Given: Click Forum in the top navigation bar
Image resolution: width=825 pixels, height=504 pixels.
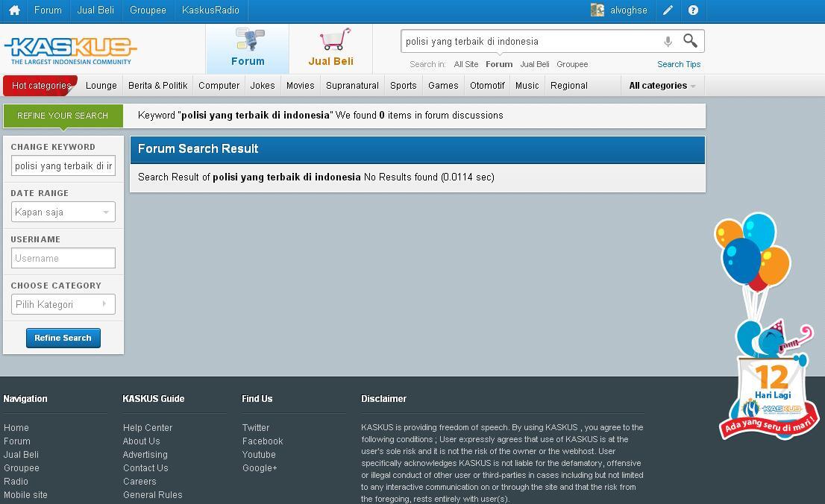Looking at the screenshot, I should point(48,10).
